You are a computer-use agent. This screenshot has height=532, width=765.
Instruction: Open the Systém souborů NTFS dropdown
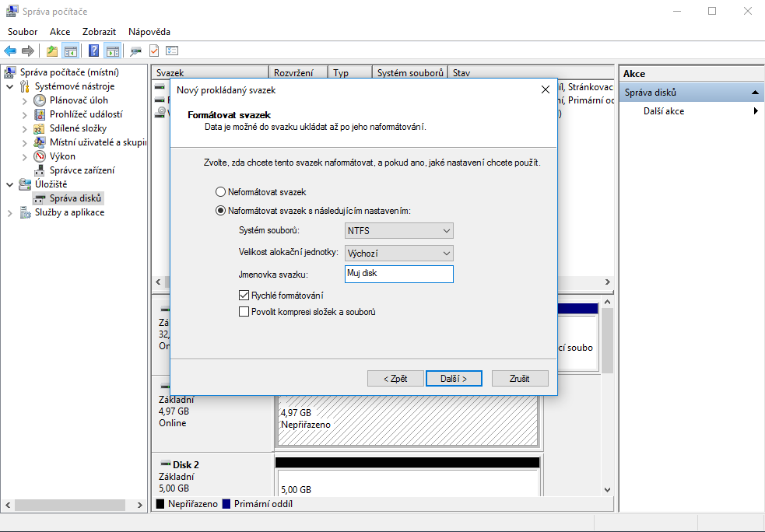point(398,231)
